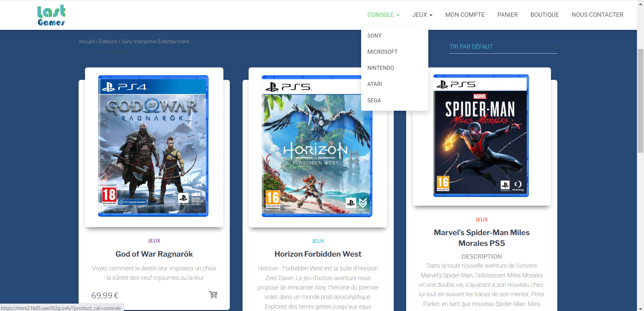Viewport: 644px width, 311px height.
Task: Click the 69,99 € price text
Action: click(105, 296)
